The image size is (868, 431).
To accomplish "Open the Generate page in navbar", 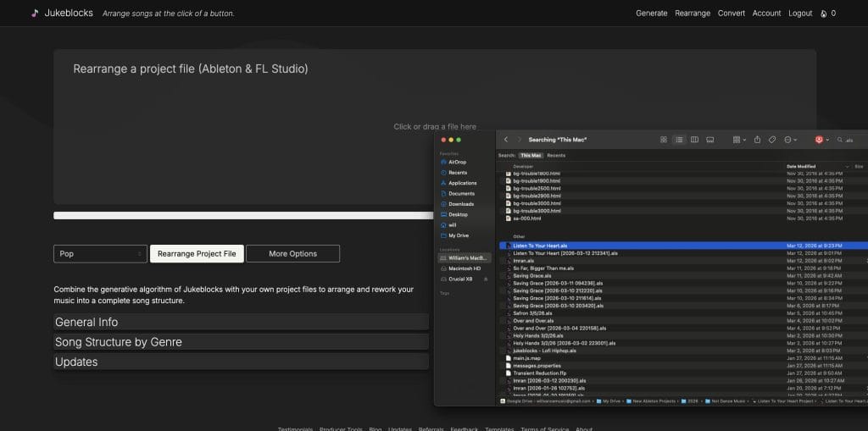I will [651, 14].
